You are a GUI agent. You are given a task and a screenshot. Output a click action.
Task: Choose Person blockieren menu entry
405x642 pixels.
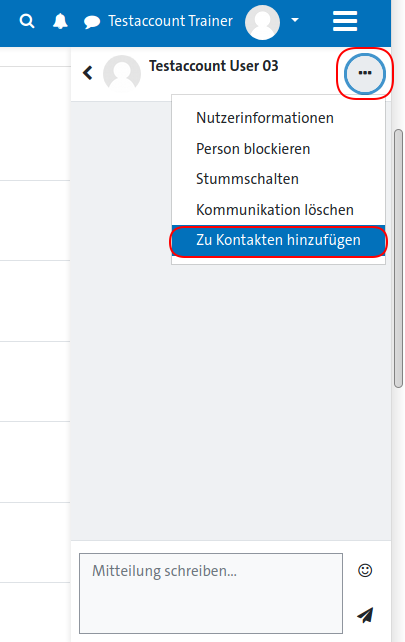[253, 149]
